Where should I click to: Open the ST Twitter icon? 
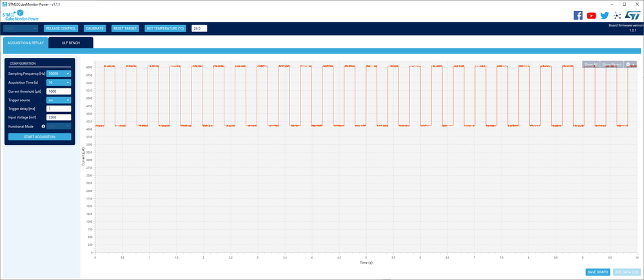coord(604,15)
